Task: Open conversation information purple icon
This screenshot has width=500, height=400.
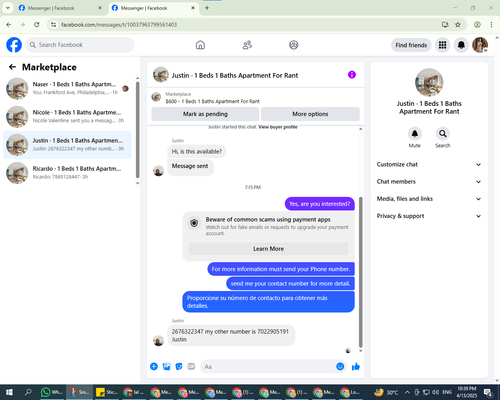Action: 352,75
